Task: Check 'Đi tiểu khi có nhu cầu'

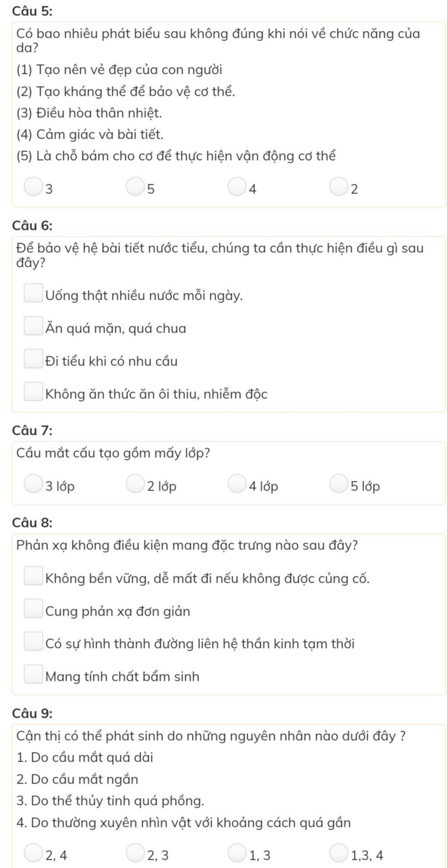Action: 33,359
